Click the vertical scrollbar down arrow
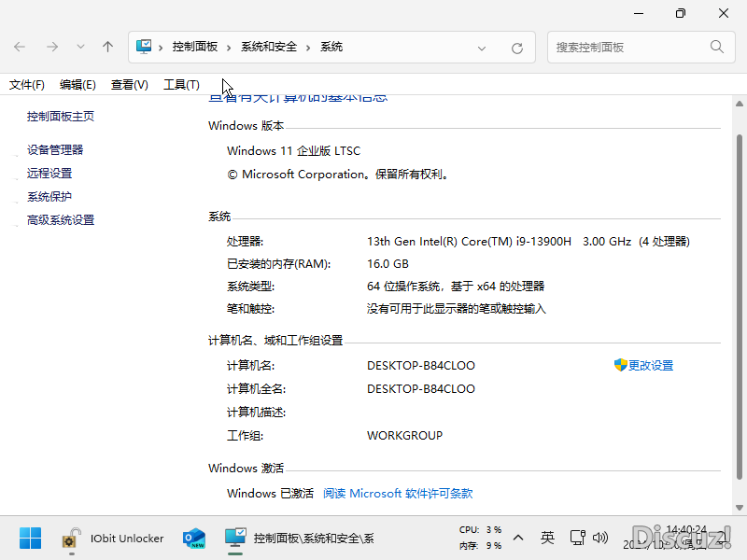 point(740,507)
